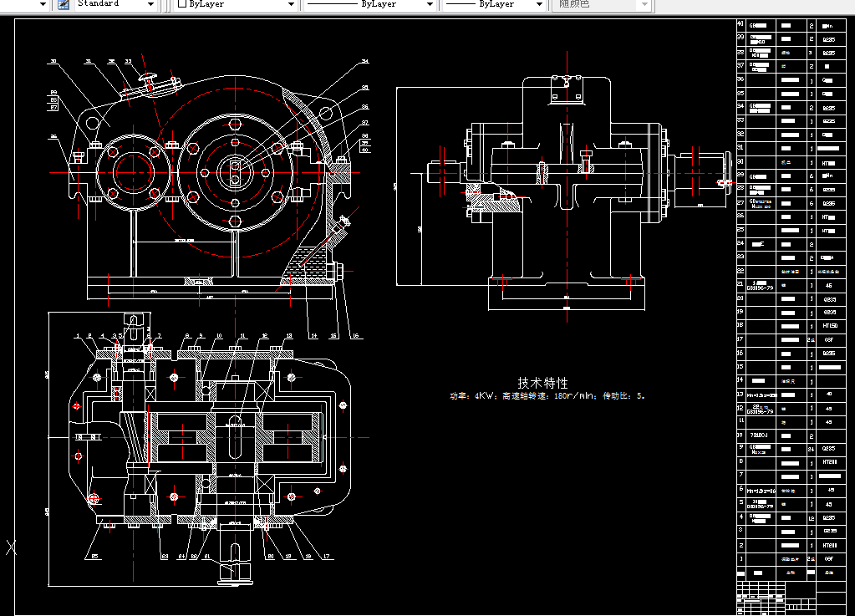Select 22x GB1096-79 cell in parts list row 12
This screenshot has width=855, height=616.
760,409
